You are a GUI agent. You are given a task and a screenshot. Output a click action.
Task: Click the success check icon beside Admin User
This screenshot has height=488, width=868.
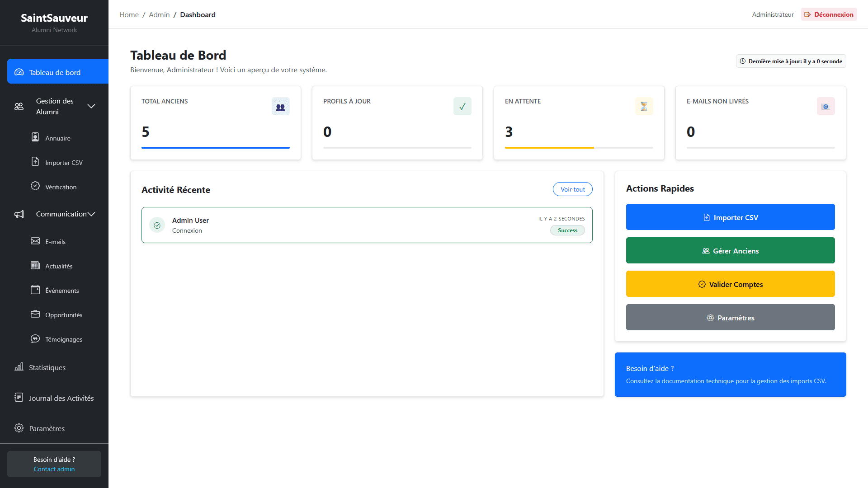[x=157, y=225]
